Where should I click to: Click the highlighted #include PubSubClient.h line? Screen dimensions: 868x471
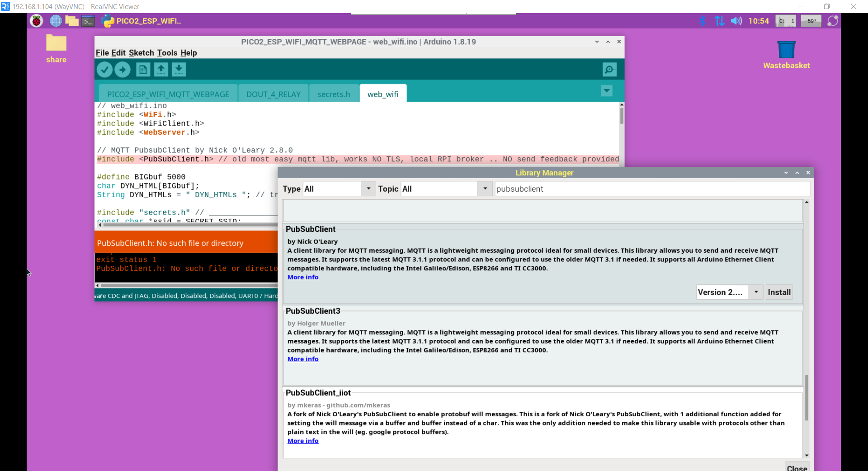coord(358,159)
